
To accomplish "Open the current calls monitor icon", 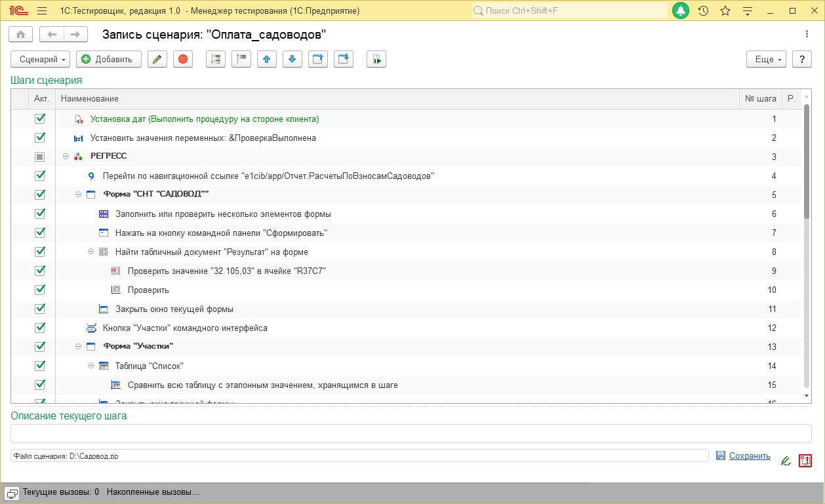I will tap(12, 492).
